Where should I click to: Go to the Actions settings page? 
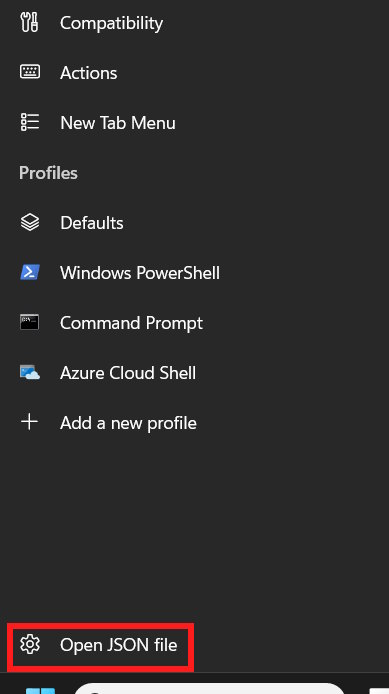pyautogui.click(x=89, y=73)
